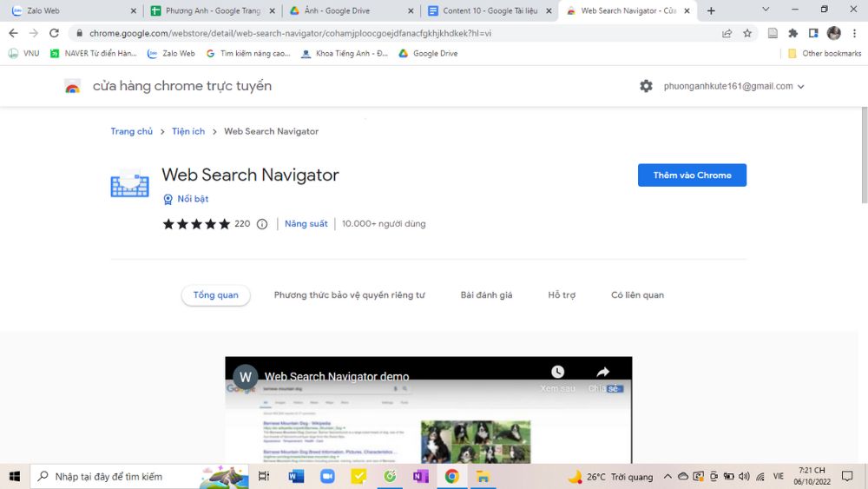The width and height of the screenshot is (868, 489).
Task: Click the volume icon in system tray
Action: point(744,476)
